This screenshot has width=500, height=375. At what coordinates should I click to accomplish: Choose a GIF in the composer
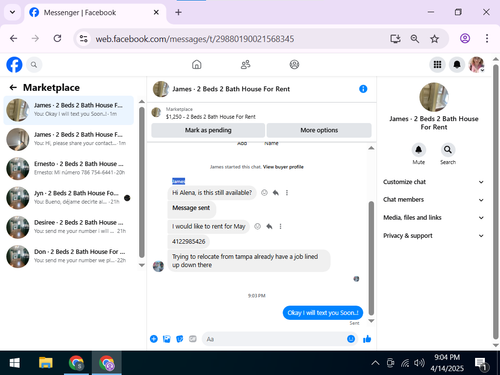(x=193, y=339)
